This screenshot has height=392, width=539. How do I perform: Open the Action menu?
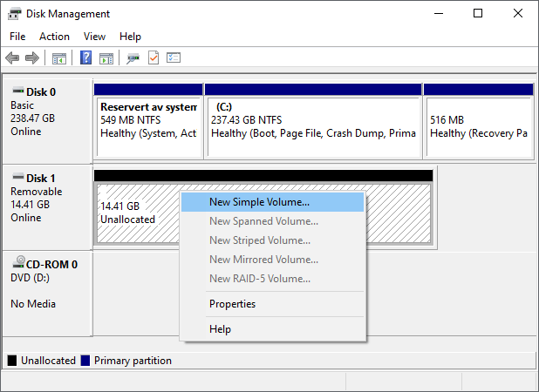[54, 37]
